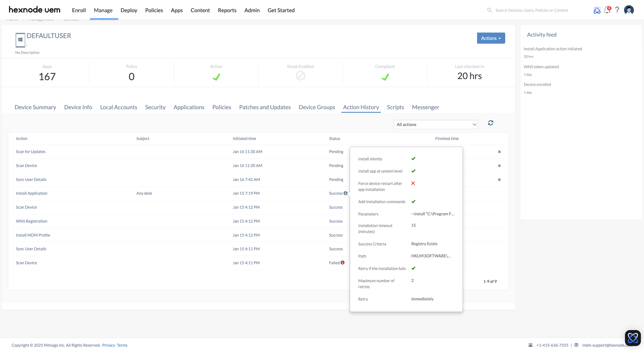Open the Get Started menu
The image size is (644, 350).
tap(281, 10)
